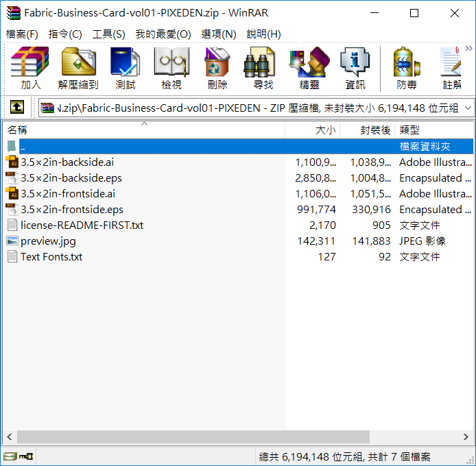Image resolution: width=476 pixels, height=466 pixels.
Task: Click the key/password icon in status bar
Action: tap(26, 456)
